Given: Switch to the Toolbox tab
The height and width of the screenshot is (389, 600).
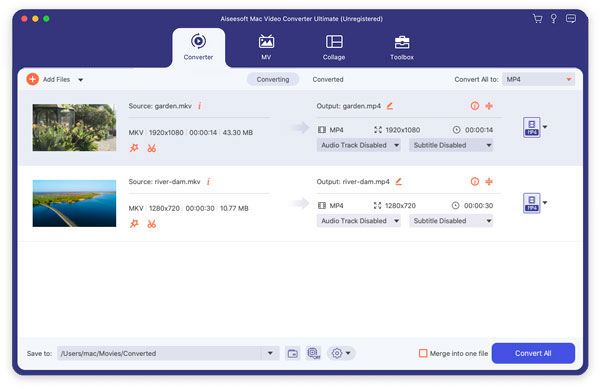Looking at the screenshot, I should tap(402, 48).
